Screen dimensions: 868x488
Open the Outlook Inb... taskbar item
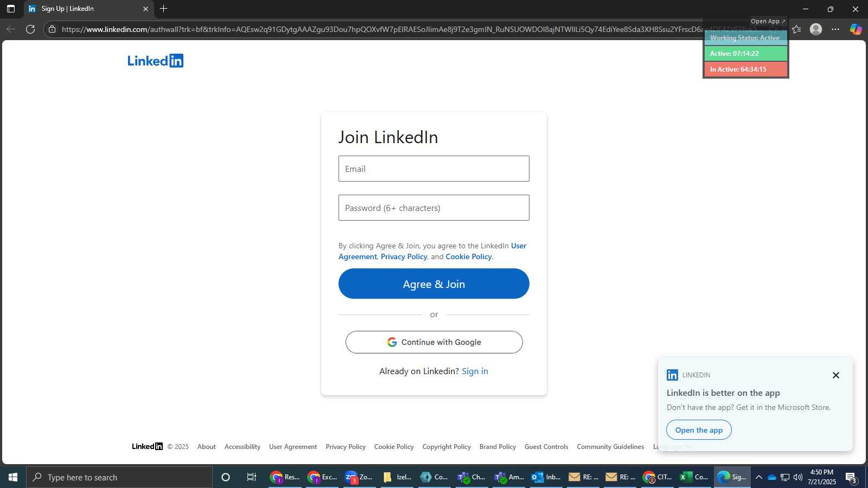click(x=546, y=477)
